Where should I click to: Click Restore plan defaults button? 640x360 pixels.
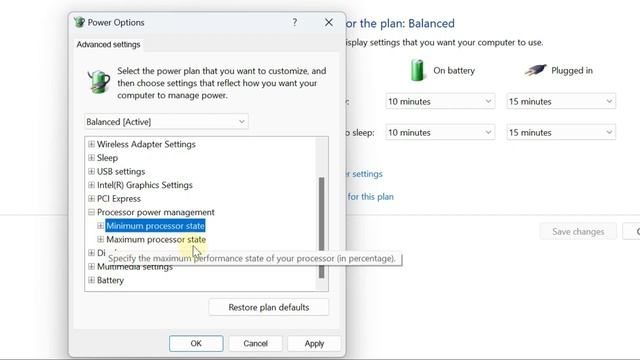coord(269,307)
